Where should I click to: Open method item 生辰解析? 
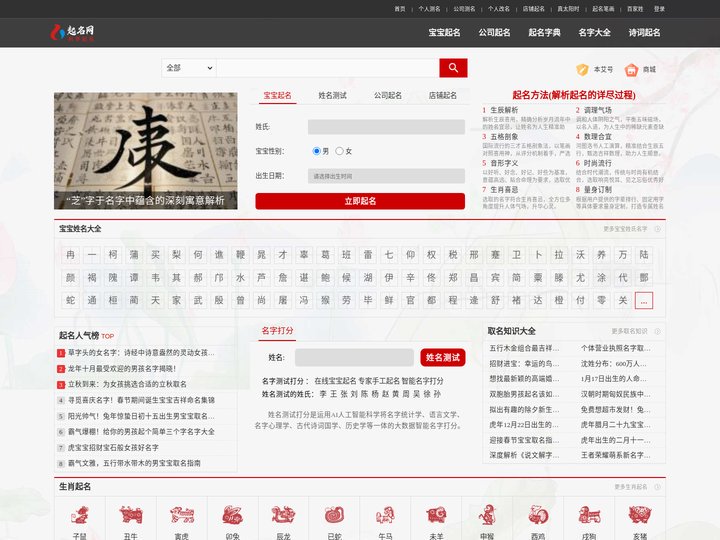point(504,110)
